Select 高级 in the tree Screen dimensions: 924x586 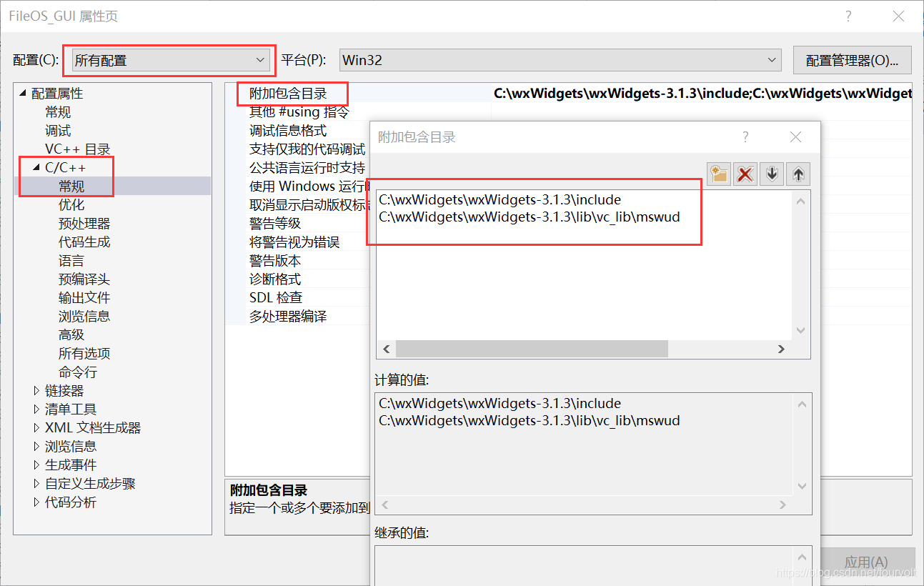pyautogui.click(x=71, y=335)
